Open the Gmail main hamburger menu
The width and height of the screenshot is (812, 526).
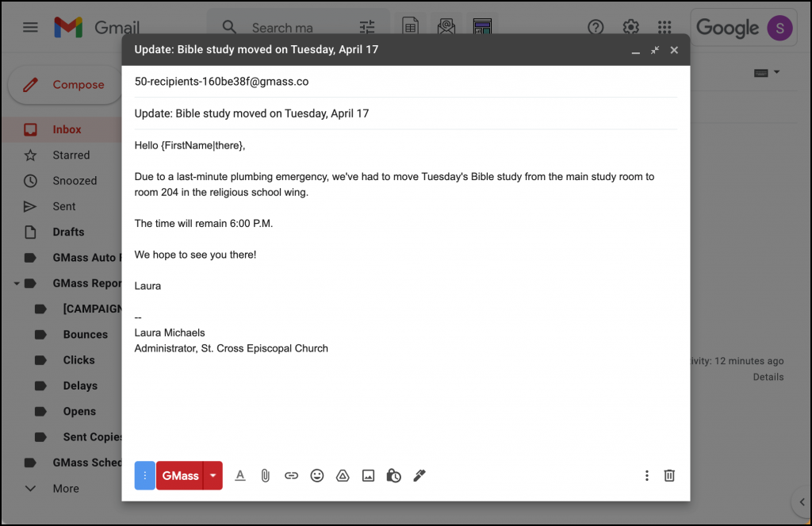click(x=30, y=26)
